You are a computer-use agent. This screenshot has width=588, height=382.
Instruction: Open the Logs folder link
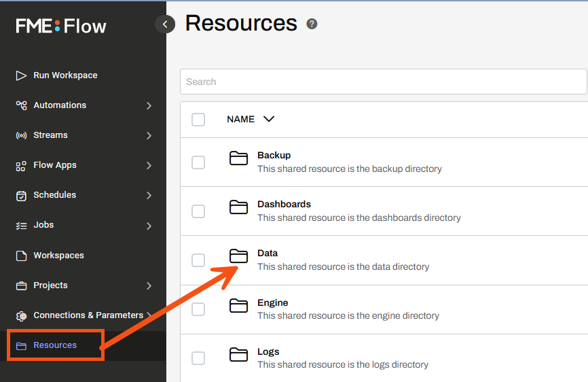268,352
